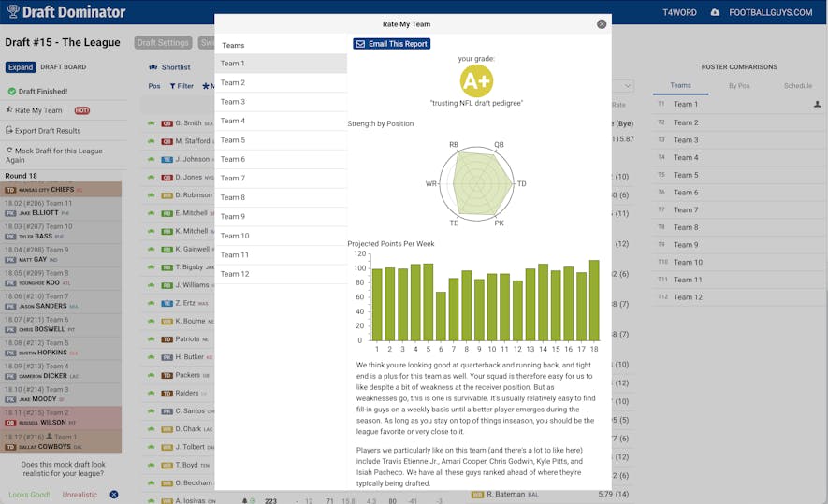Select Team 12 in the Teams list

pyautogui.click(x=281, y=274)
